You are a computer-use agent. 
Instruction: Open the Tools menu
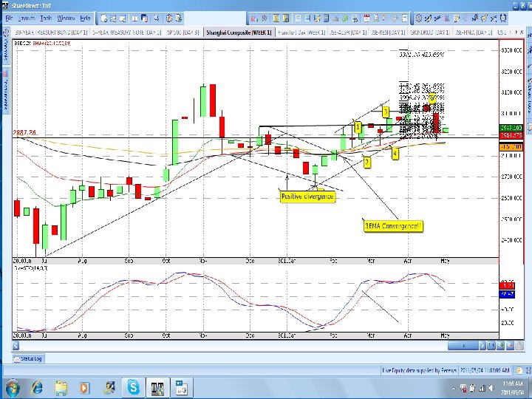[46, 18]
